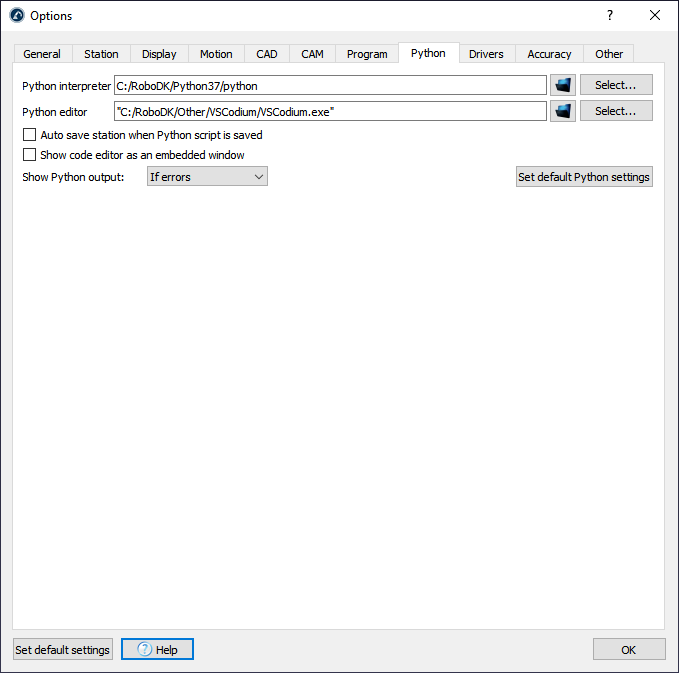
Task: Confirm options with the OK button
Action: tap(628, 650)
